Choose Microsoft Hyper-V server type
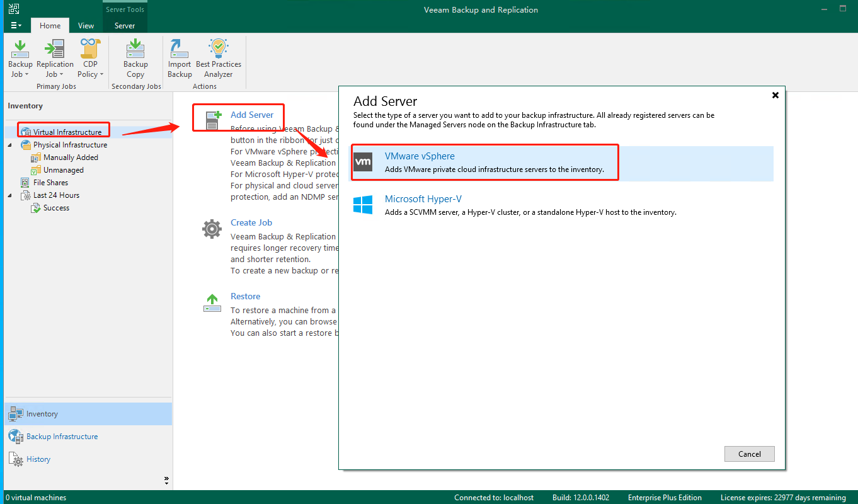The image size is (858, 504). pyautogui.click(x=561, y=205)
